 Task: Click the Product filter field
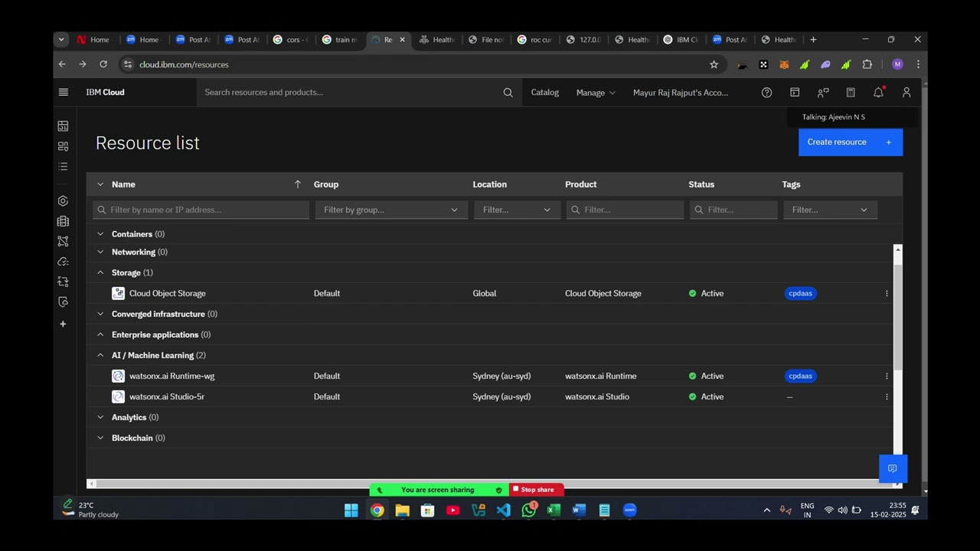point(625,210)
